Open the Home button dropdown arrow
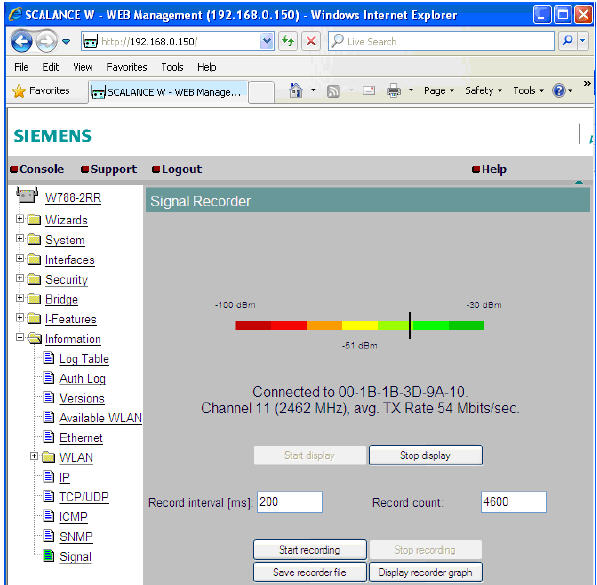This screenshot has height=585, width=597. (313, 91)
